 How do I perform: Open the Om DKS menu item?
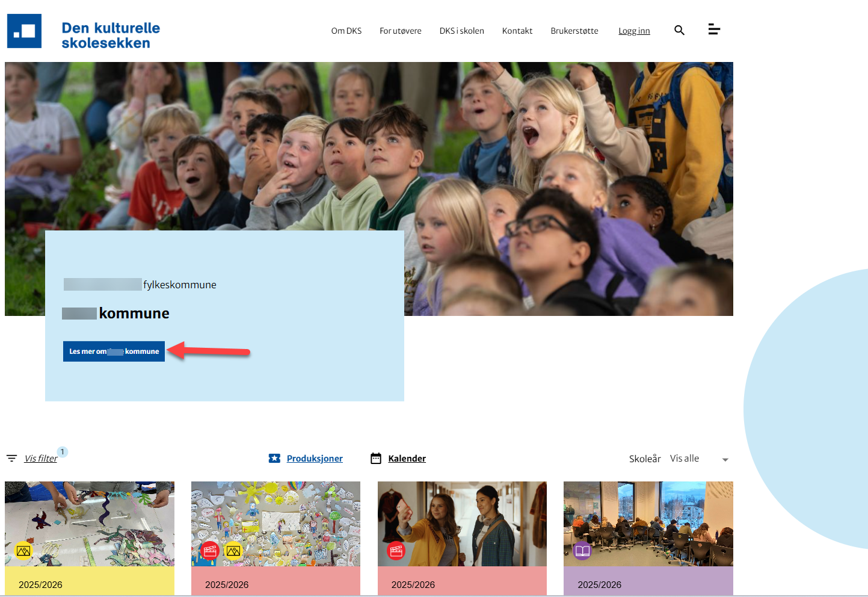(x=346, y=31)
